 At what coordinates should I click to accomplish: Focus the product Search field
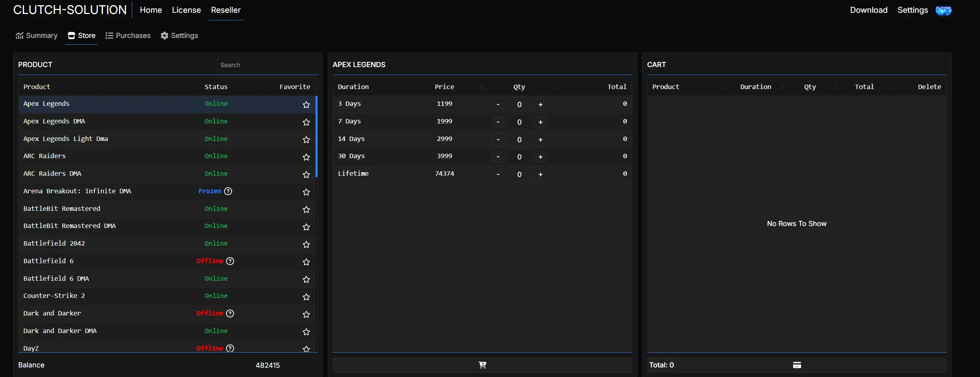(x=268, y=65)
